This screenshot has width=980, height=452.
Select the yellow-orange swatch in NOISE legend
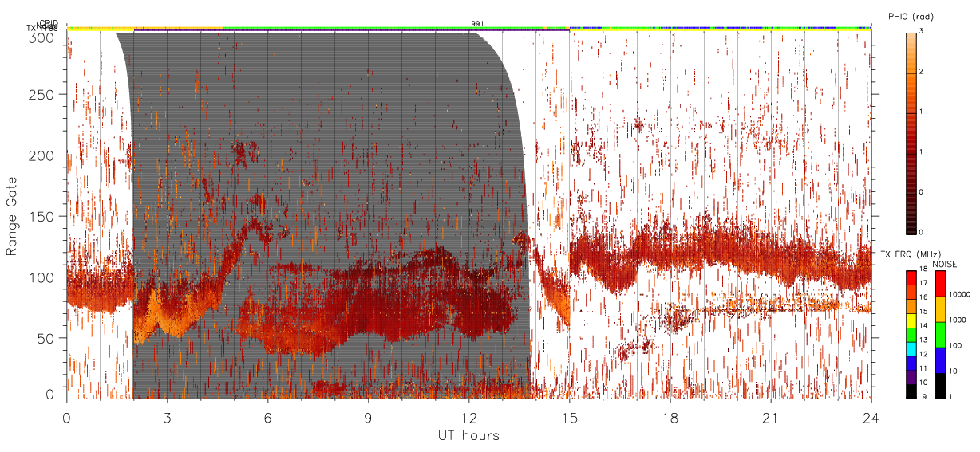point(940,309)
